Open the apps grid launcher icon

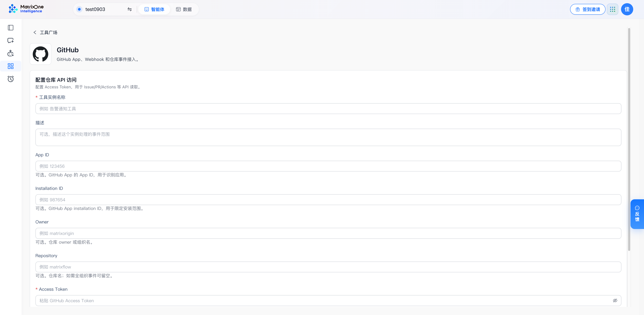coord(612,9)
